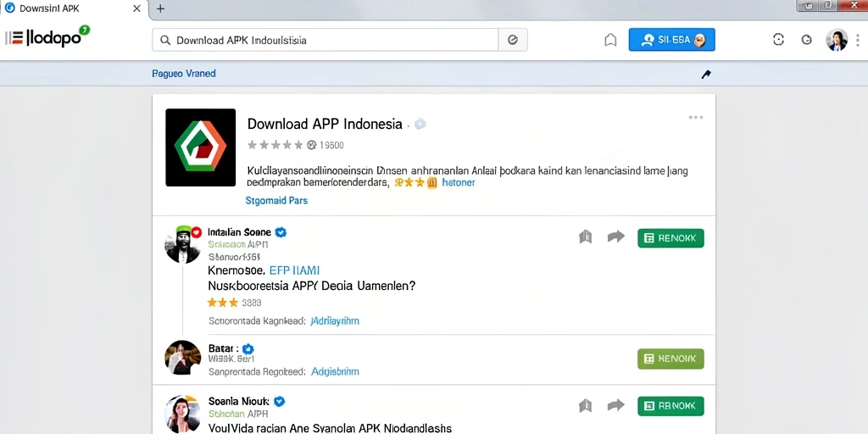Click the bookmark icon beside the search bar

pos(610,40)
